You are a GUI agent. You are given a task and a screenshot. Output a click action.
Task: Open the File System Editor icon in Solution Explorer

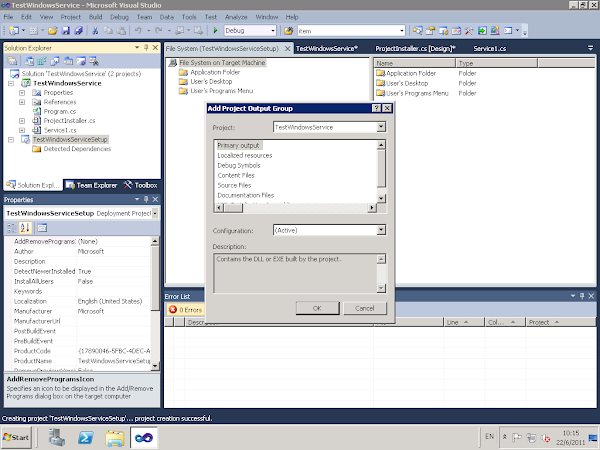pos(29,61)
